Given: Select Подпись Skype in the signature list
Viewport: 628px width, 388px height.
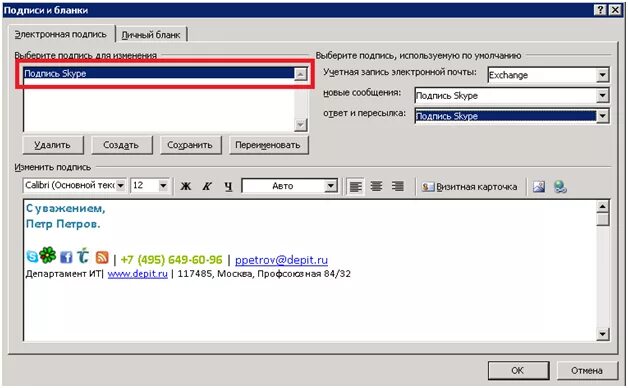Looking at the screenshot, I should [159, 73].
